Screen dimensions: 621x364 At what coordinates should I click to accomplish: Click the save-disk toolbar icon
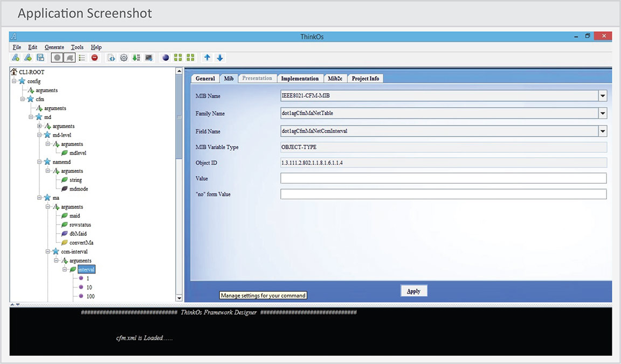(40, 58)
